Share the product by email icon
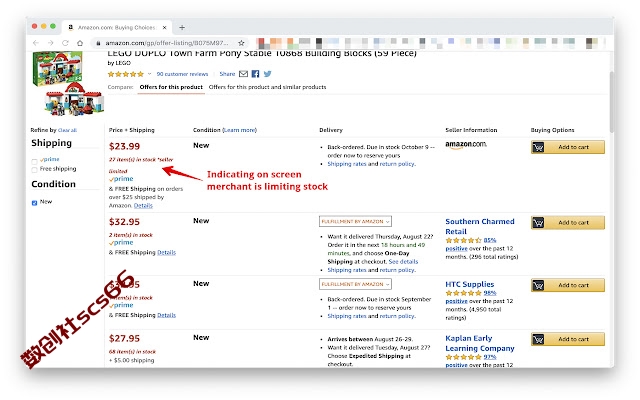Viewport: 640px width, 400px height. tap(243, 74)
